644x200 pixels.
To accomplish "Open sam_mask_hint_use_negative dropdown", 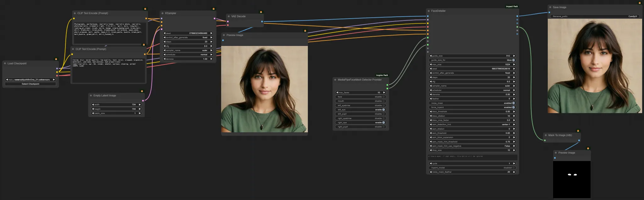I will coord(472,146).
